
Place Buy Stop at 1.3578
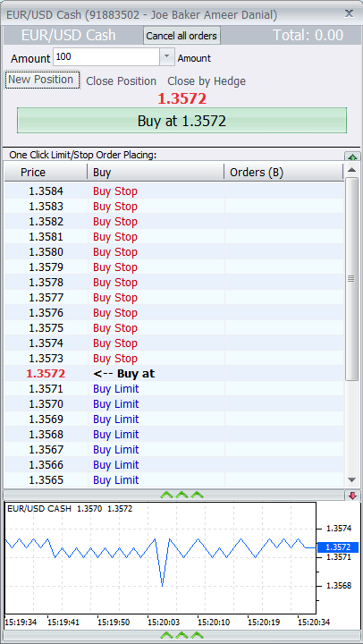pyautogui.click(x=115, y=283)
